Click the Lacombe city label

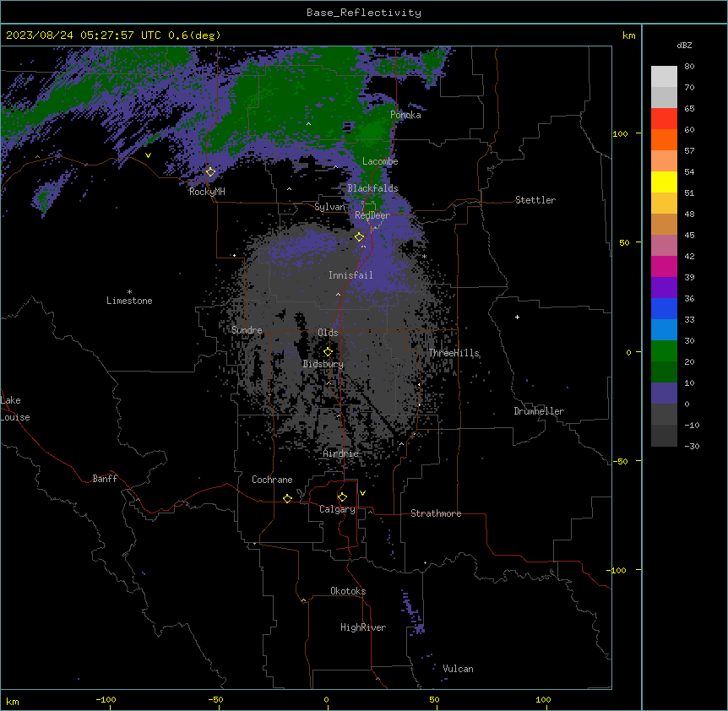(380, 161)
